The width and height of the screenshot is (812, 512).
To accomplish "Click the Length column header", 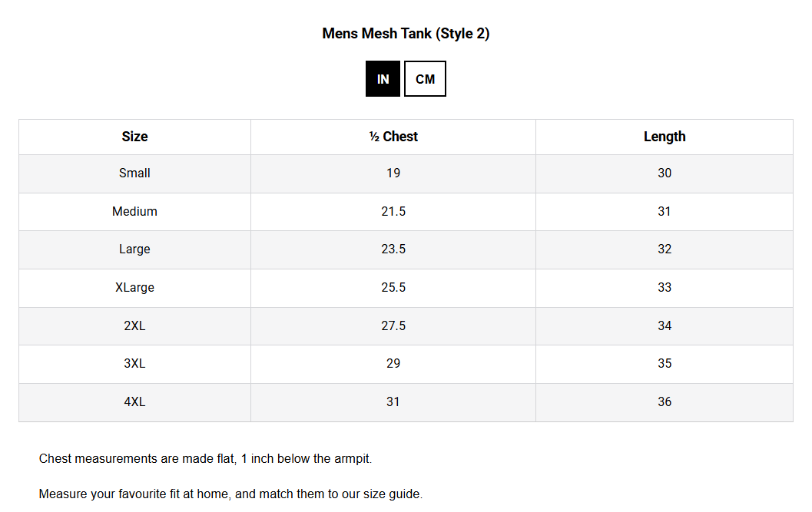I will click(665, 137).
